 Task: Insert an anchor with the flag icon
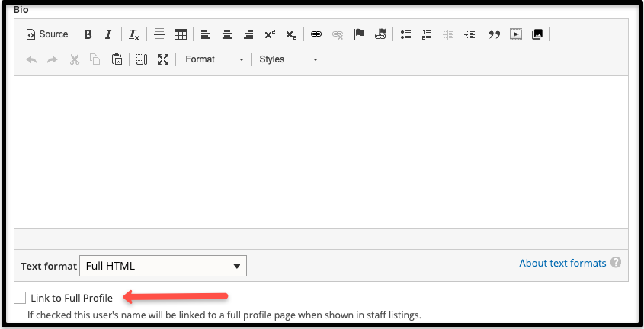360,34
